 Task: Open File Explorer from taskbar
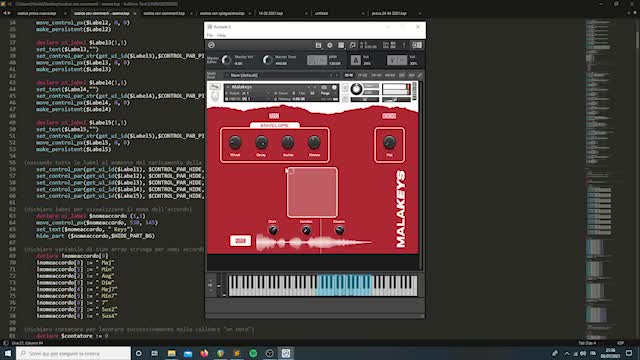pos(171,353)
